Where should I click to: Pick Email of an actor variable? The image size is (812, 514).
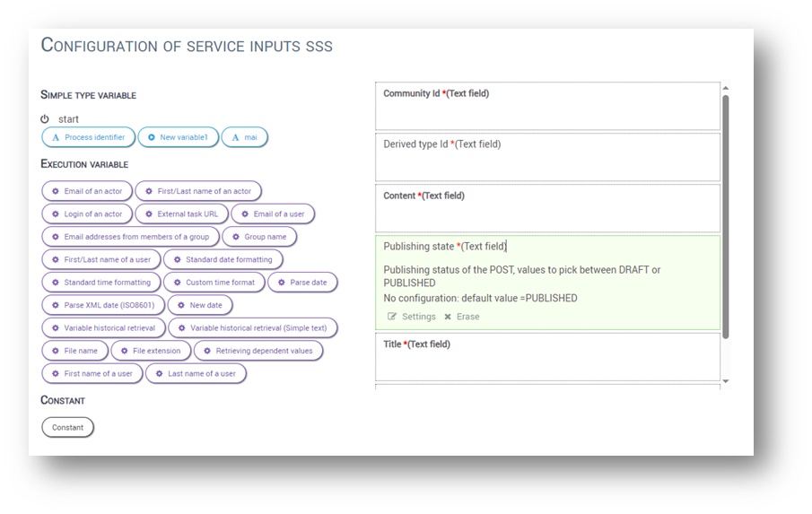tap(86, 191)
